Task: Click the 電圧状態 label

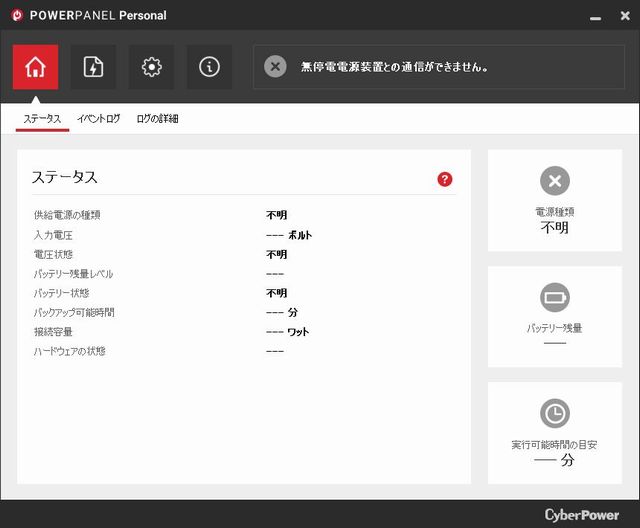Action: point(53,254)
